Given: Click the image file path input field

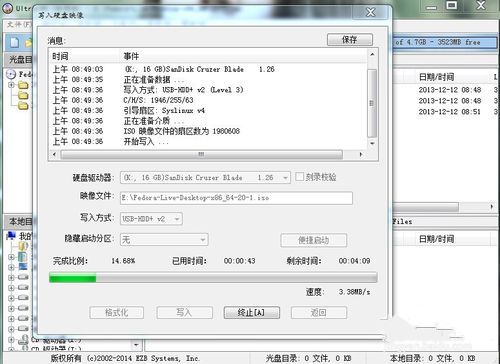Looking at the screenshot, I should (236, 198).
